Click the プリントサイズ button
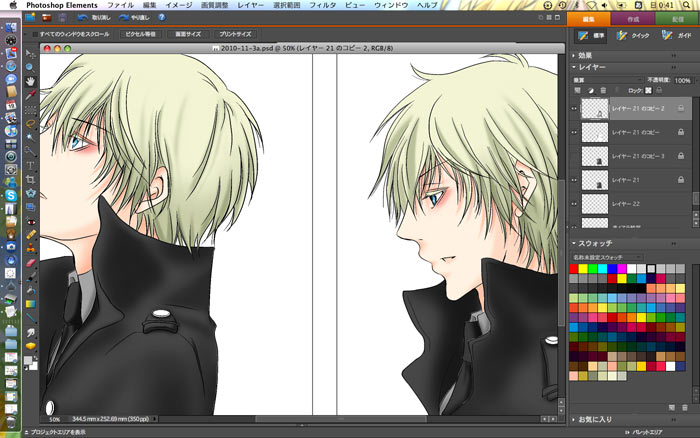Viewport: 700px width, 438px height. click(235, 34)
